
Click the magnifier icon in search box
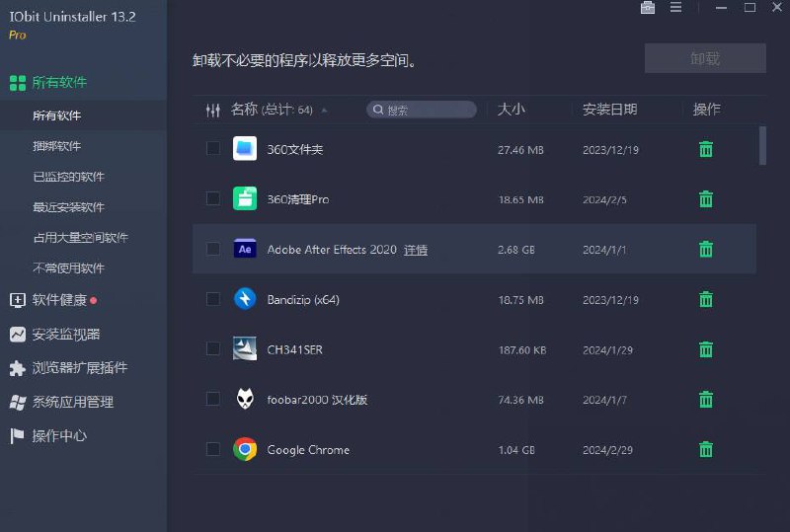[378, 110]
